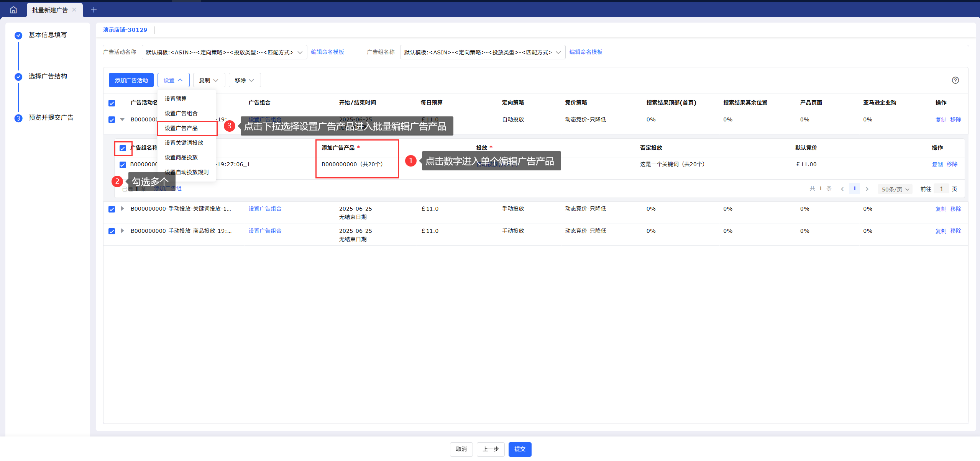Choose 设置广告产品 from the menu
The width and height of the screenshot is (980, 461).
click(187, 128)
